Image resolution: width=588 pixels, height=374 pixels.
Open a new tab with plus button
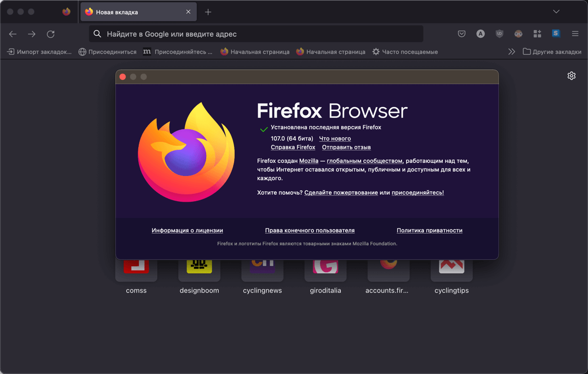coord(208,12)
